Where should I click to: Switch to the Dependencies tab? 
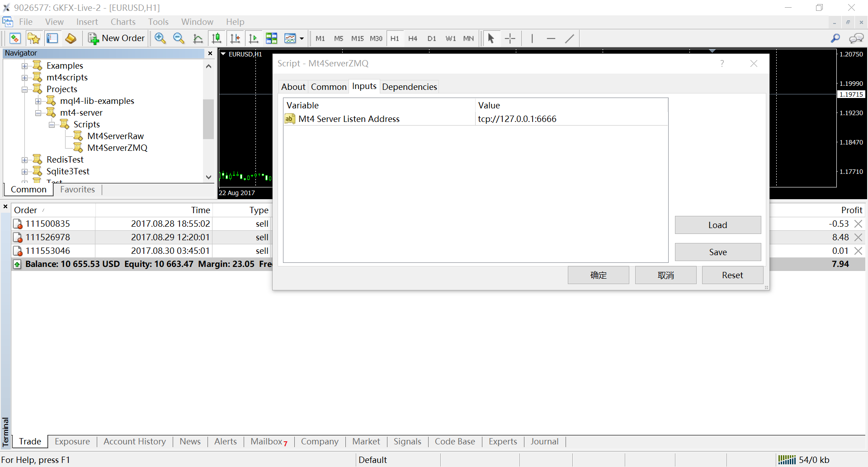[x=410, y=87]
